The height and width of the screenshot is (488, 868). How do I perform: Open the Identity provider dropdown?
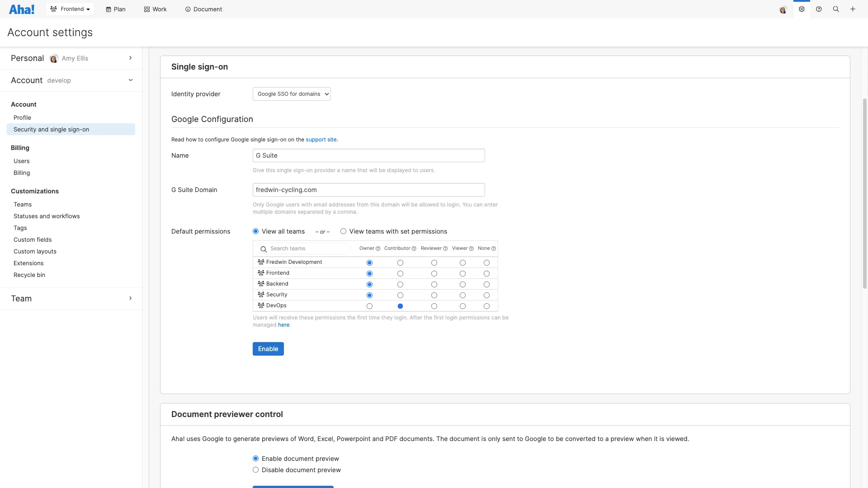[292, 94]
